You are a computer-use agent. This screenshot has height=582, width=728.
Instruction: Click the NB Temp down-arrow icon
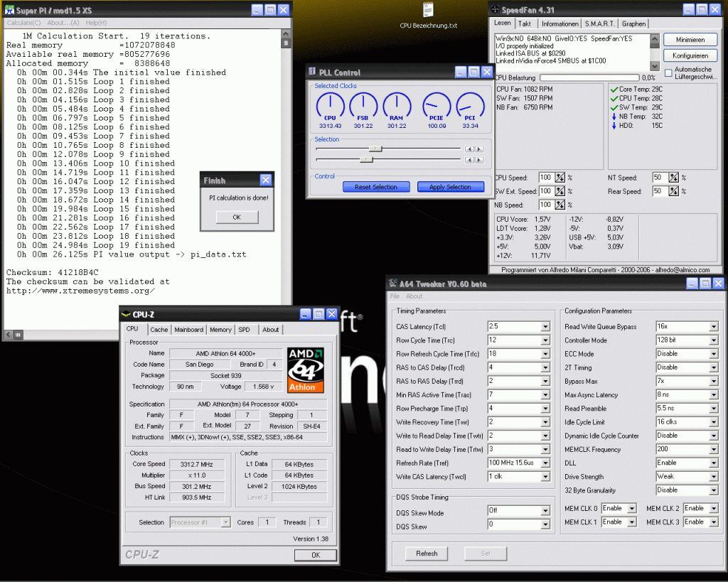tap(614, 117)
